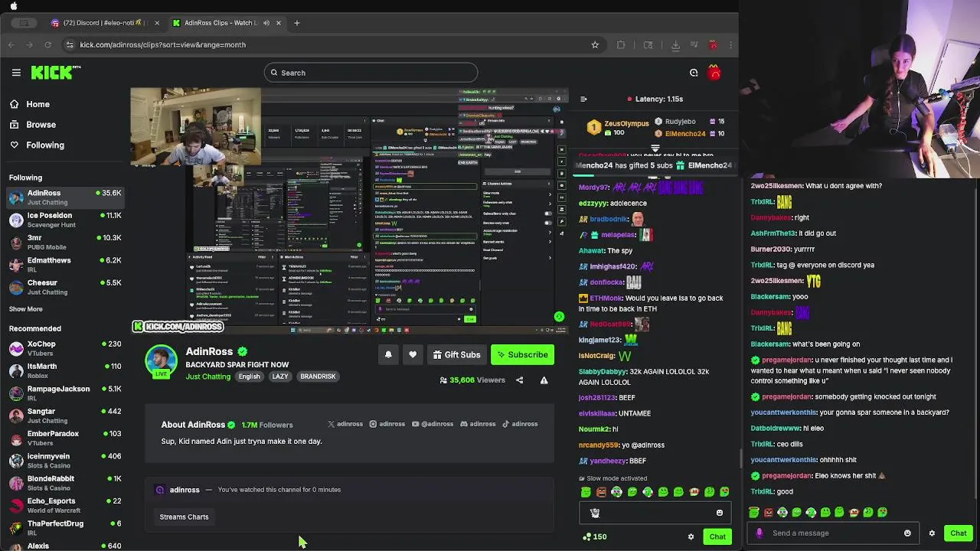This screenshot has height=551, width=980.
Task: Open the clock icon in Kick header
Action: [x=694, y=73]
